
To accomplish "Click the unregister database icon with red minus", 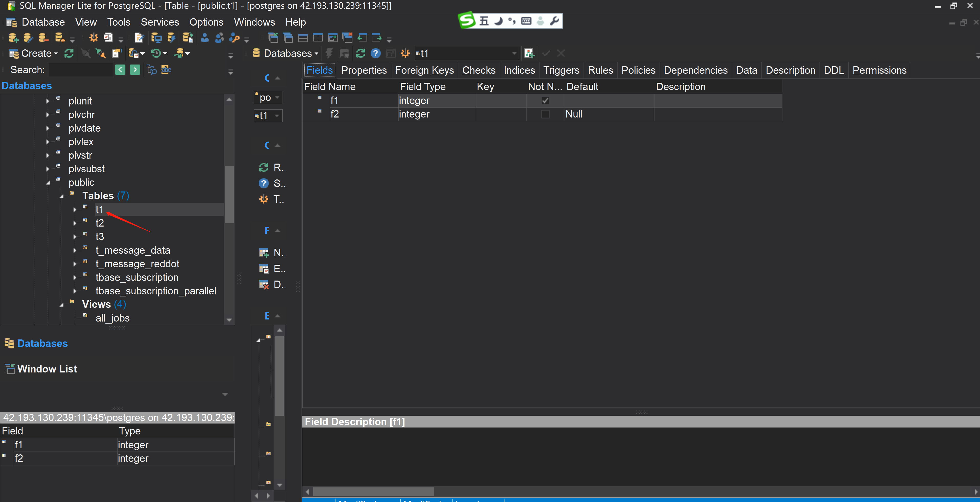I will click(43, 38).
